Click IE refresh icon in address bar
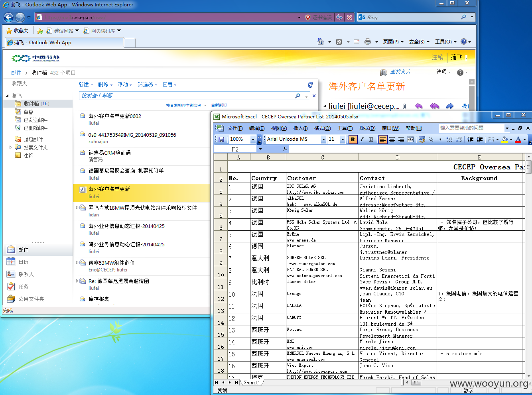 pyautogui.click(x=339, y=18)
